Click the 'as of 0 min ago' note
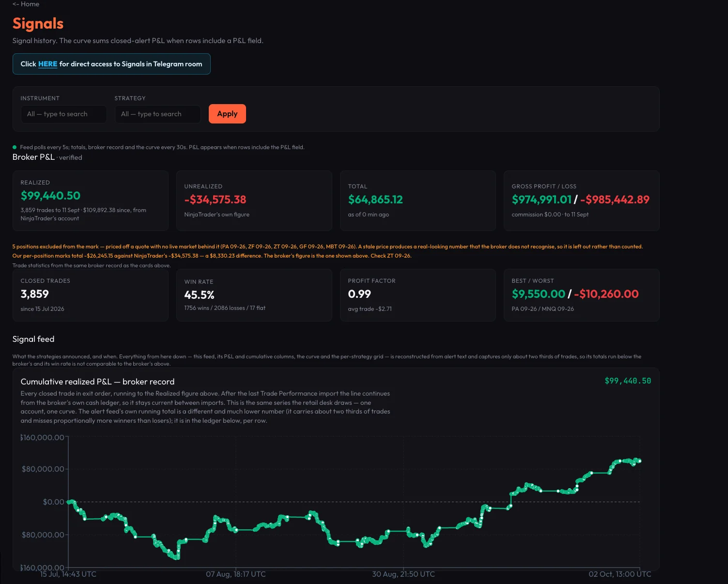728x584 pixels. click(x=369, y=215)
